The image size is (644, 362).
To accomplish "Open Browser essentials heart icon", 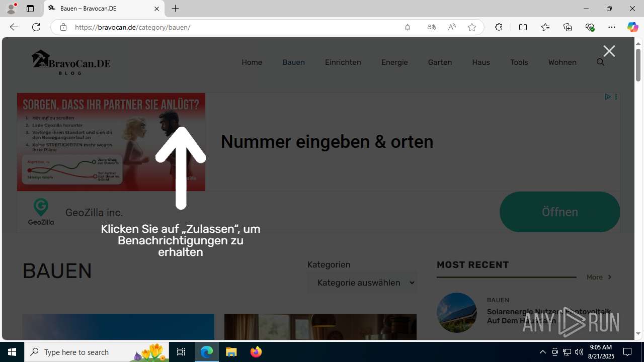I will (590, 27).
